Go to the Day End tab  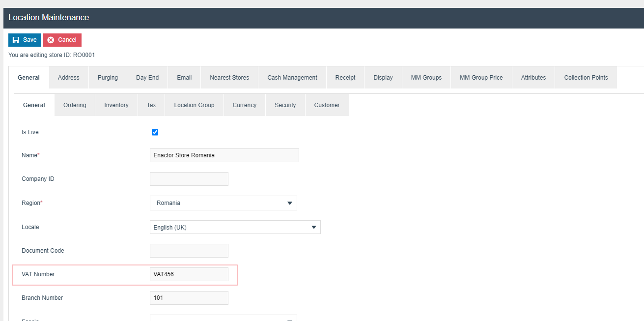coord(147,78)
